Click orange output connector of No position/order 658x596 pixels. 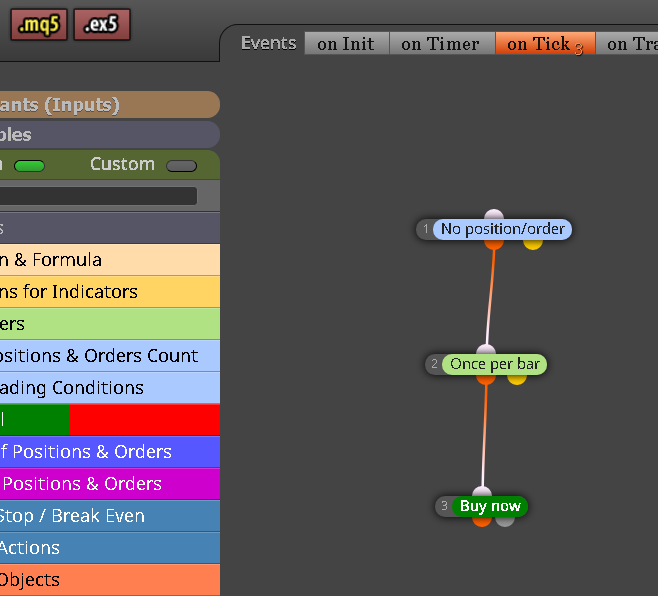[x=494, y=244]
